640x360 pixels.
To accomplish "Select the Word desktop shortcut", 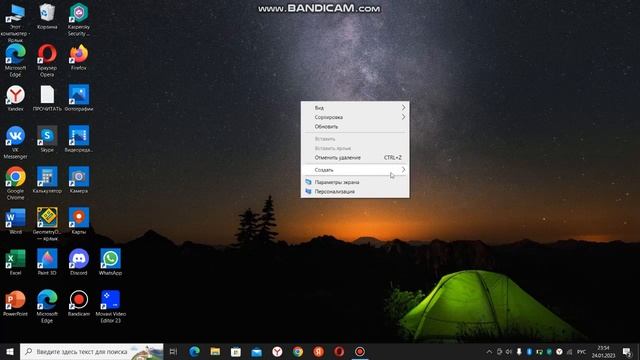I will (x=16, y=221).
